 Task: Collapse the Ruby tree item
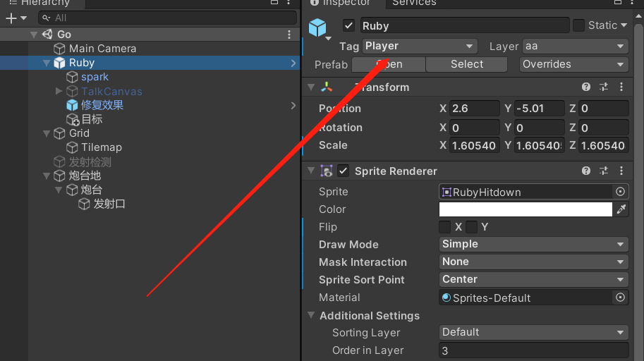pos(47,63)
